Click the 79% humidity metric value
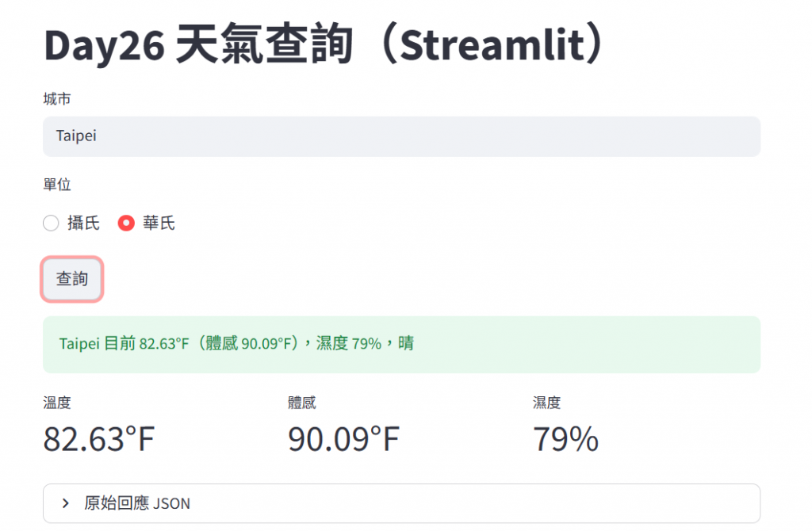Screen dimensions: 812x531 565,439
